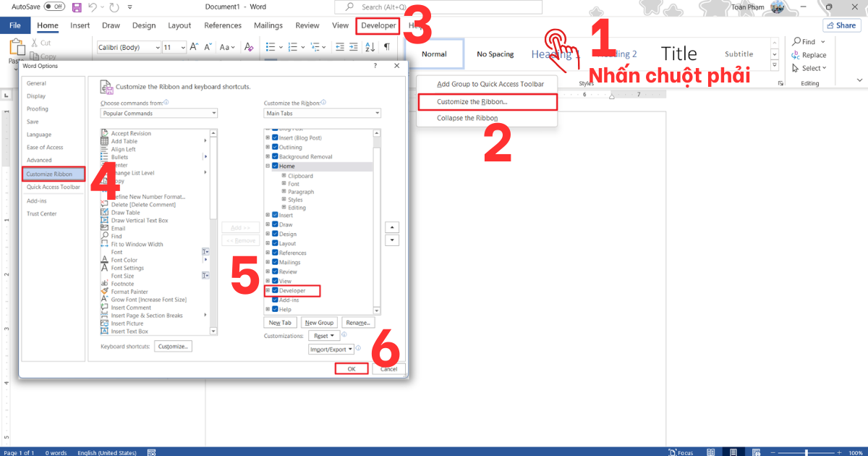Uncheck the Home tab checkbox in list

tap(275, 166)
